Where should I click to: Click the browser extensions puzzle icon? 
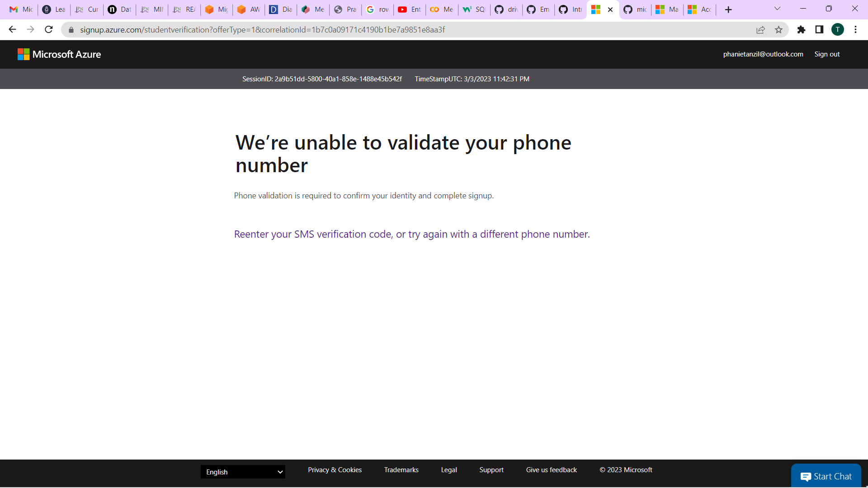[802, 29]
